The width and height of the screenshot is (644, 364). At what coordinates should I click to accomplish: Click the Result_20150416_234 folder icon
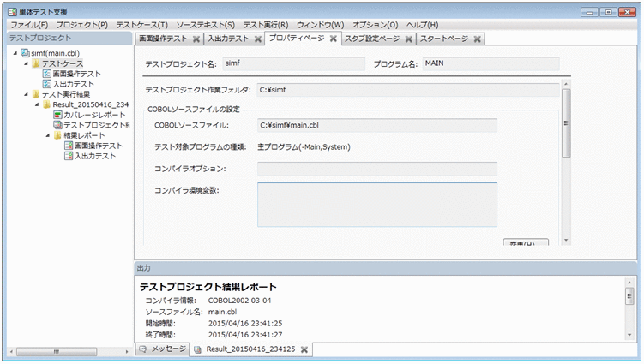(46, 104)
